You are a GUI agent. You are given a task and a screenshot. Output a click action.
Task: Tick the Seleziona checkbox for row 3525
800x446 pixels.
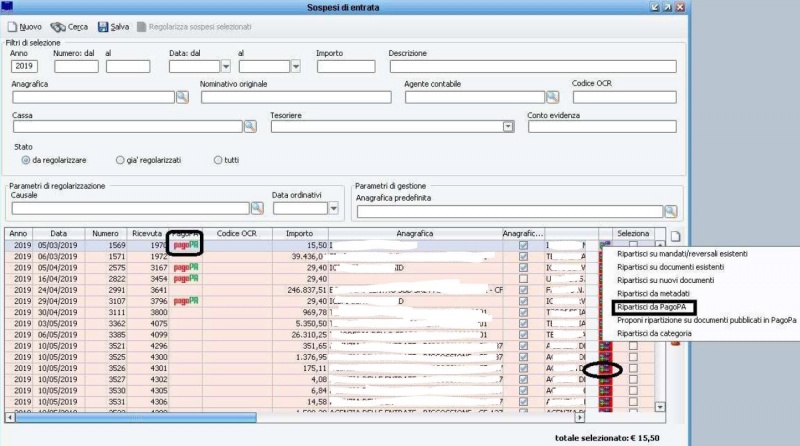click(x=633, y=357)
